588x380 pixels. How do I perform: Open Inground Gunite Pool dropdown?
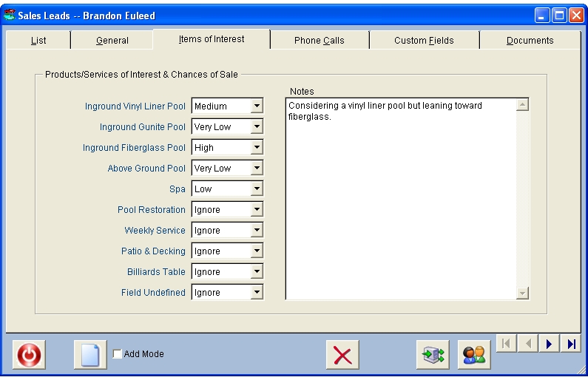(257, 126)
